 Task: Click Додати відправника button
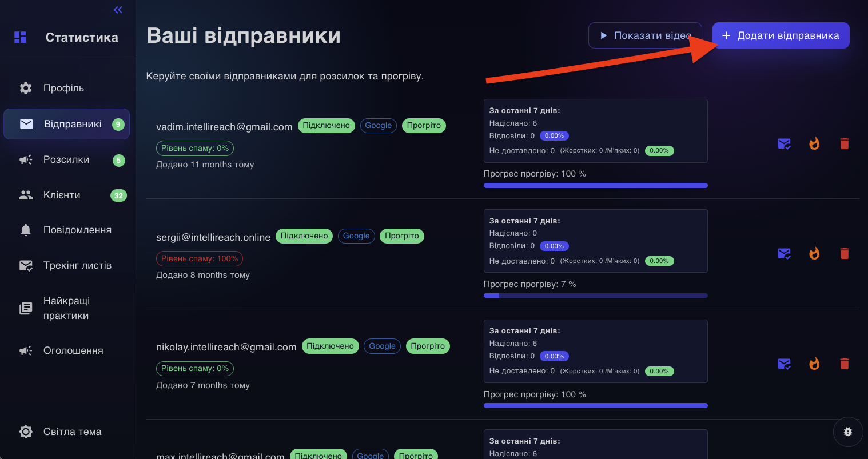coord(781,35)
